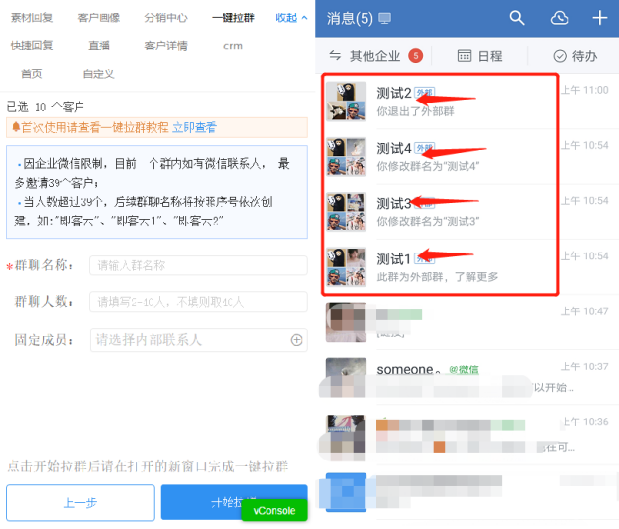Click the 上一步 button
The image size is (619, 529).
pyautogui.click(x=80, y=503)
